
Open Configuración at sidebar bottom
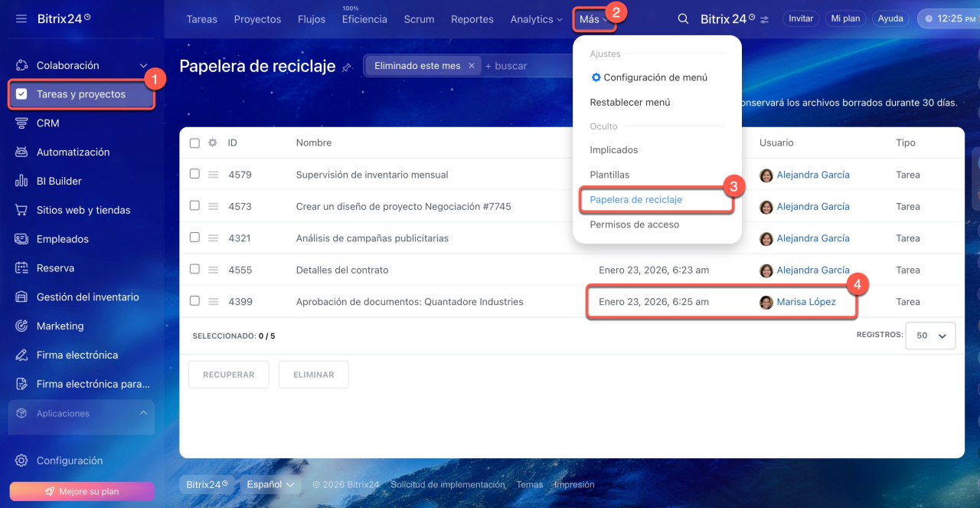(x=69, y=460)
